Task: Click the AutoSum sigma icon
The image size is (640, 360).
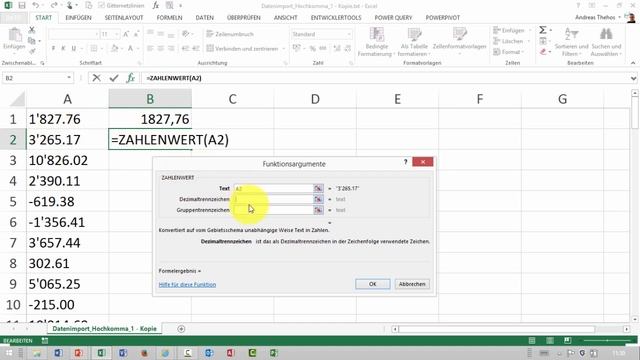Action: click(x=542, y=30)
